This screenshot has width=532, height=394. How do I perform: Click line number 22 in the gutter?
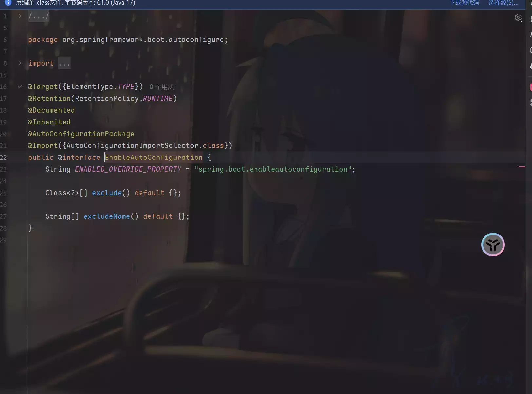tap(4, 158)
